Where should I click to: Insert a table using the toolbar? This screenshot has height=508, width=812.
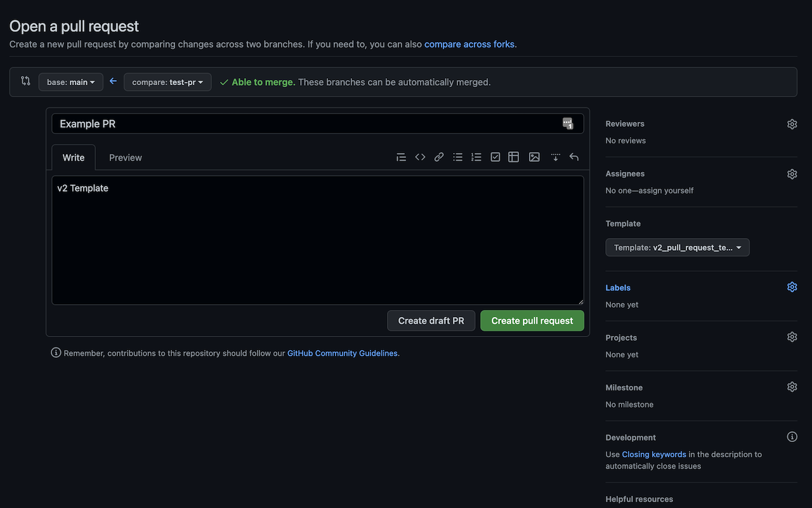(x=514, y=156)
